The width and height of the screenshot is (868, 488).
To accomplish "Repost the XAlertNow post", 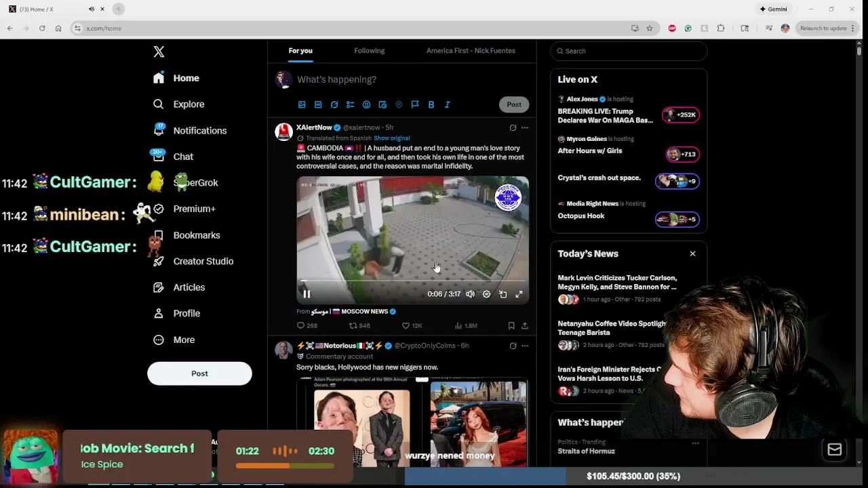I will pyautogui.click(x=359, y=326).
